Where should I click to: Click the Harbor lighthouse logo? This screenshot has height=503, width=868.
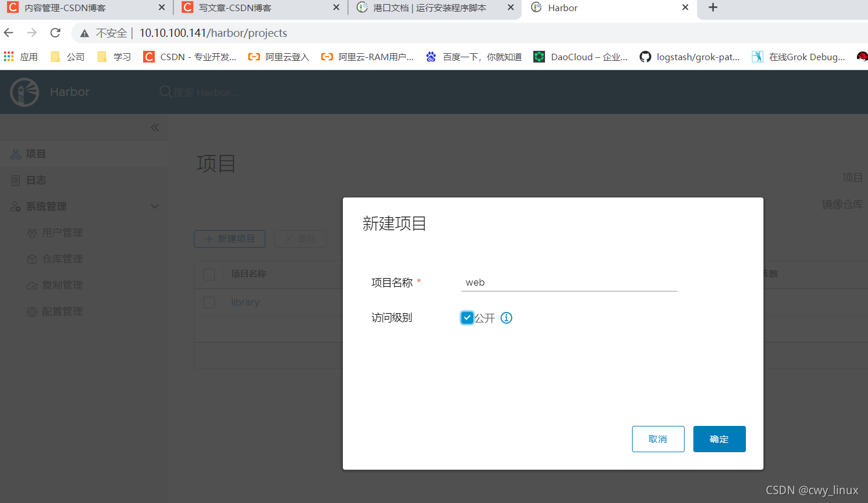(25, 92)
